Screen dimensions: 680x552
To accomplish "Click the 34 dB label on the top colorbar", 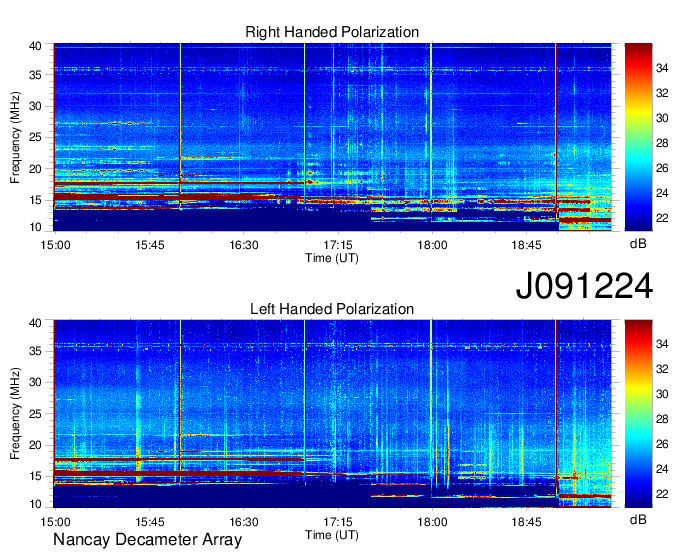I will coord(662,68).
